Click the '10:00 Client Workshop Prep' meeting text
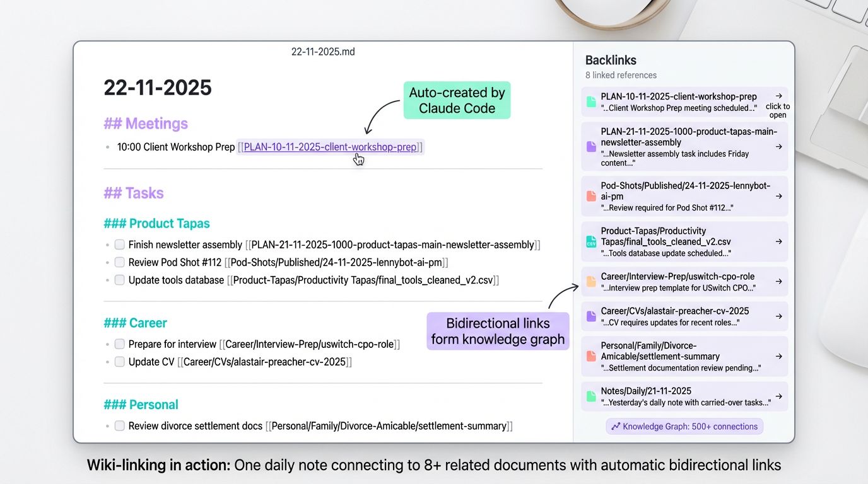This screenshot has height=484, width=868. point(176,147)
